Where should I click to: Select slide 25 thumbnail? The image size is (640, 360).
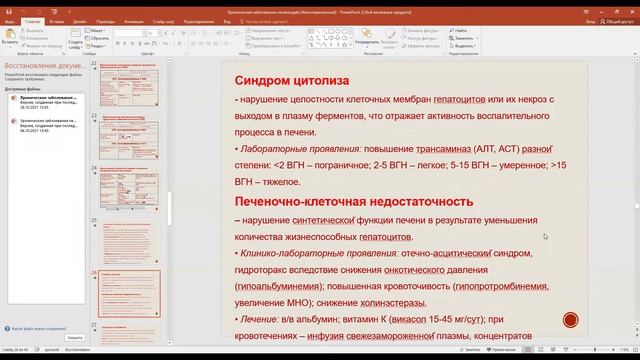click(129, 242)
